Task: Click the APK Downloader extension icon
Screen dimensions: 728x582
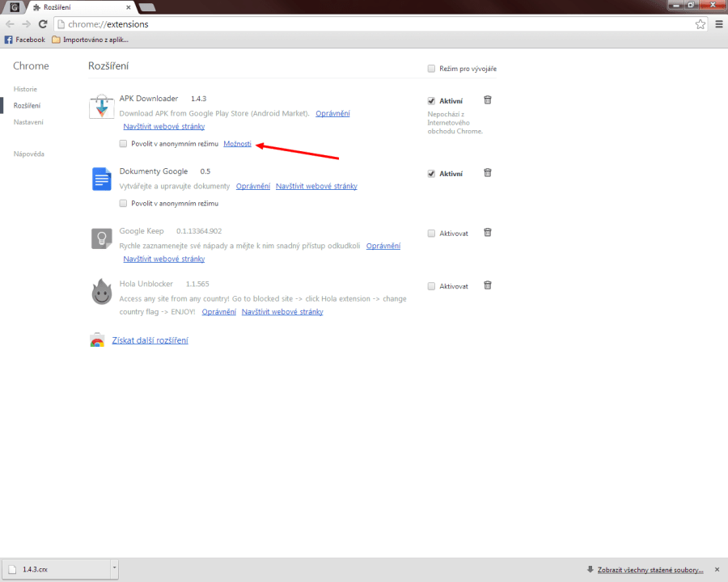Action: click(102, 106)
